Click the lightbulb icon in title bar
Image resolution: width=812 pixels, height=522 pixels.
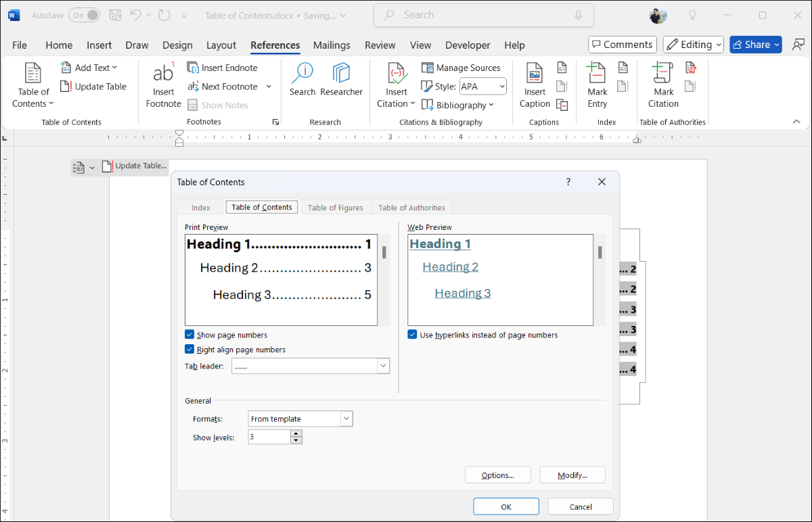(692, 15)
